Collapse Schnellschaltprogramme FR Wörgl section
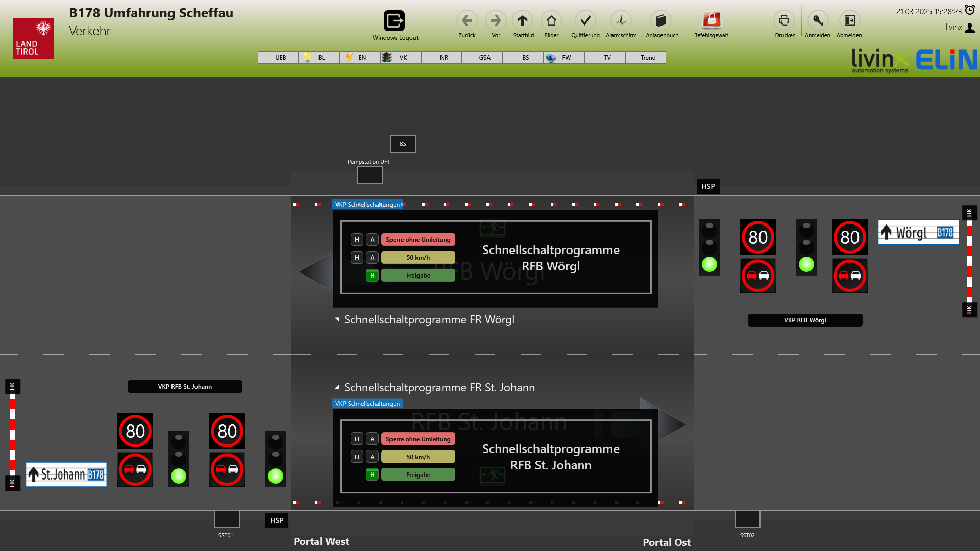The width and height of the screenshot is (980, 551). 337,319
